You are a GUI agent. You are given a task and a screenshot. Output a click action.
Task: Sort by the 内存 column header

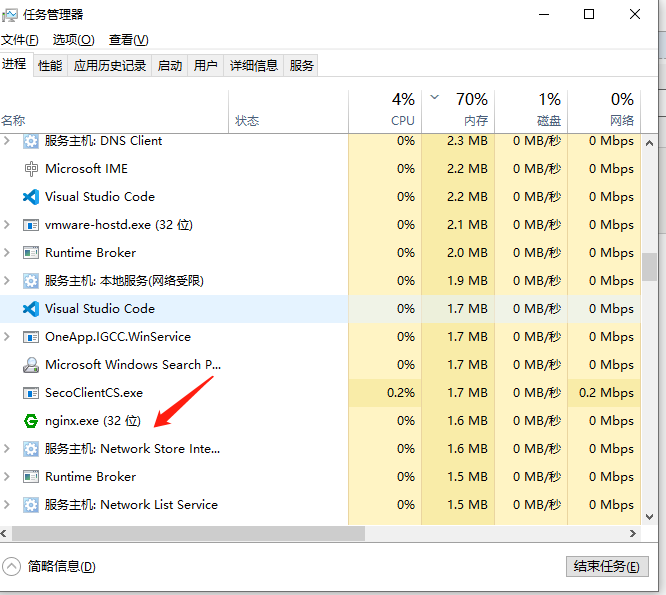click(458, 112)
